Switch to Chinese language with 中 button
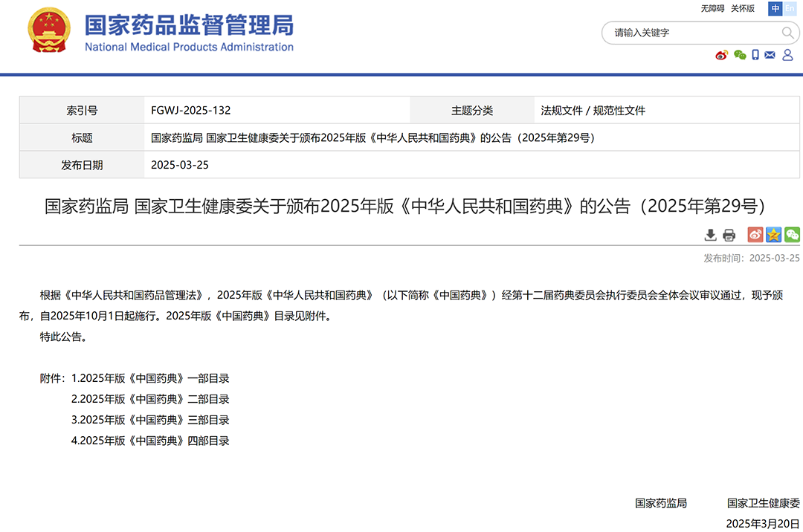Image resolution: width=803 pixels, height=532 pixels. [775, 9]
